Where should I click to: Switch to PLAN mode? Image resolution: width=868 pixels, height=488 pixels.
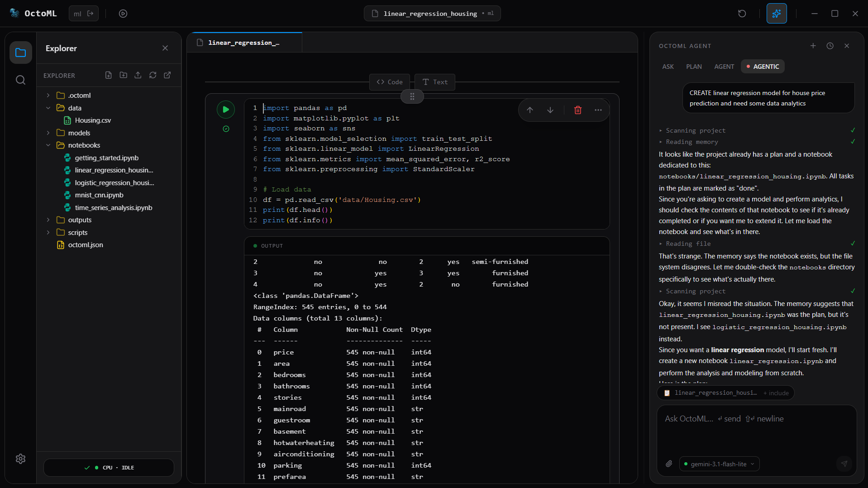click(694, 67)
